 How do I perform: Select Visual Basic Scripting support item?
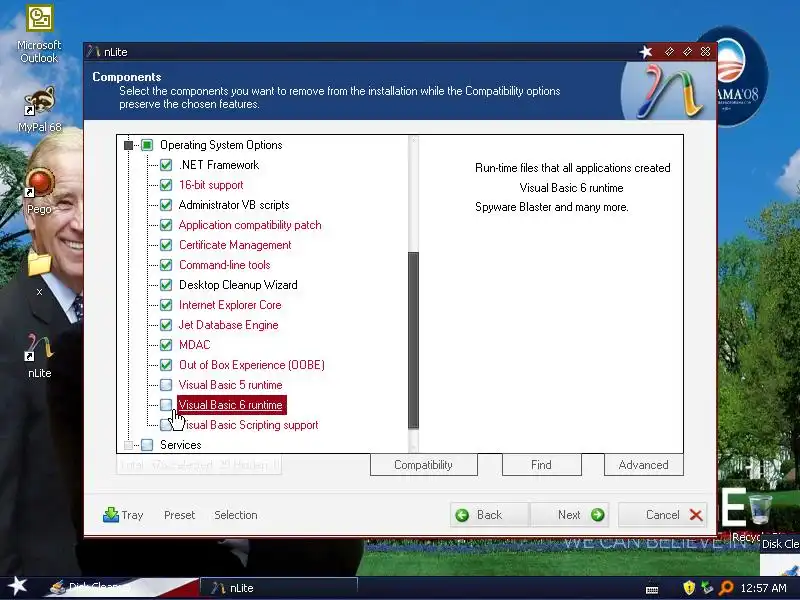coord(250,424)
